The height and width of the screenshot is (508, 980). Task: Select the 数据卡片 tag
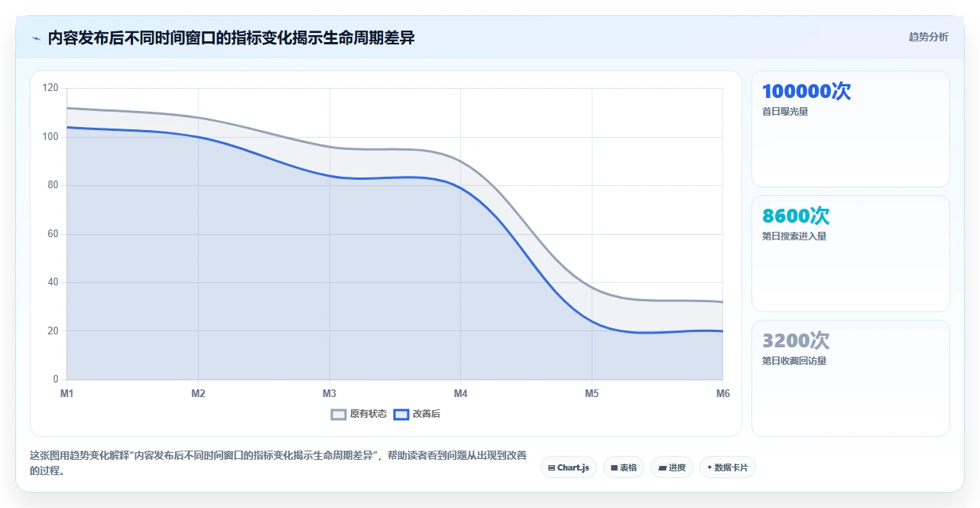[727, 467]
